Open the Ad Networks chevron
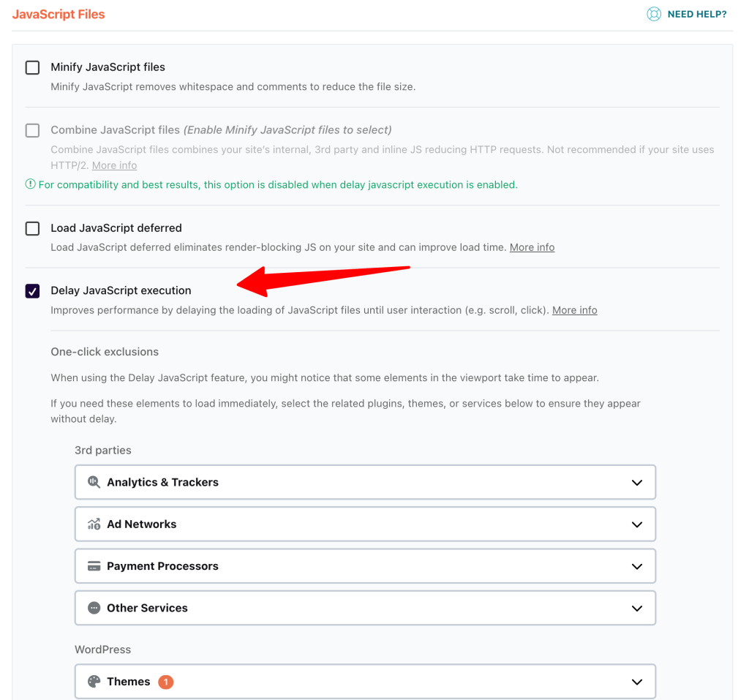Image resolution: width=749 pixels, height=700 pixels. tap(637, 524)
